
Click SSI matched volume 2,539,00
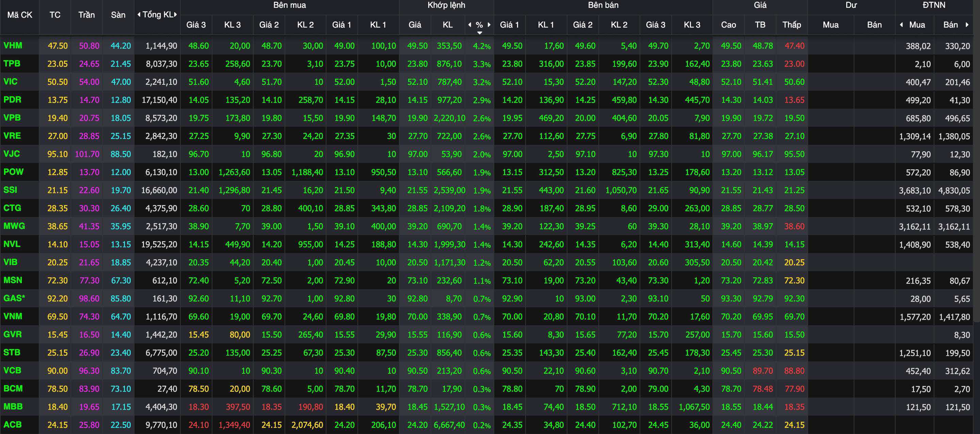(449, 190)
